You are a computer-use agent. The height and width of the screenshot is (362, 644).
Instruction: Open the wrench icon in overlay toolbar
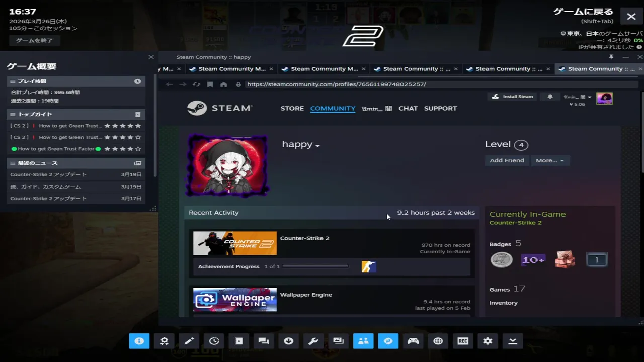click(313, 341)
